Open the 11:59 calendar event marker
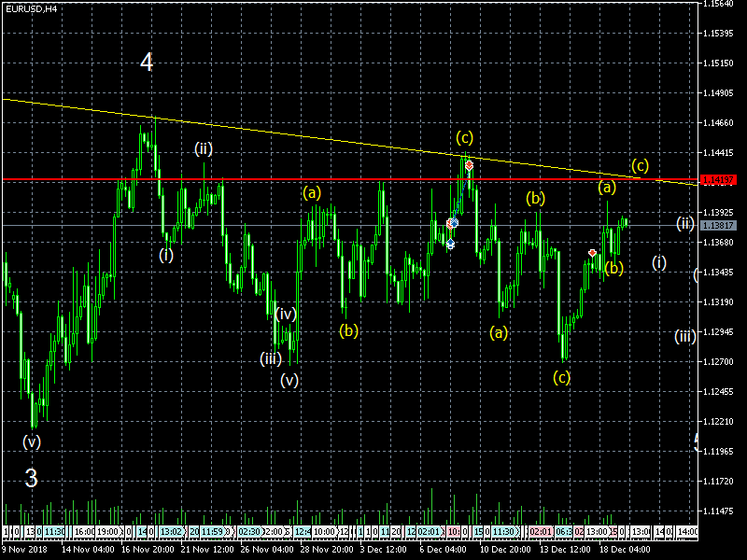747x560 pixels. coord(212,531)
